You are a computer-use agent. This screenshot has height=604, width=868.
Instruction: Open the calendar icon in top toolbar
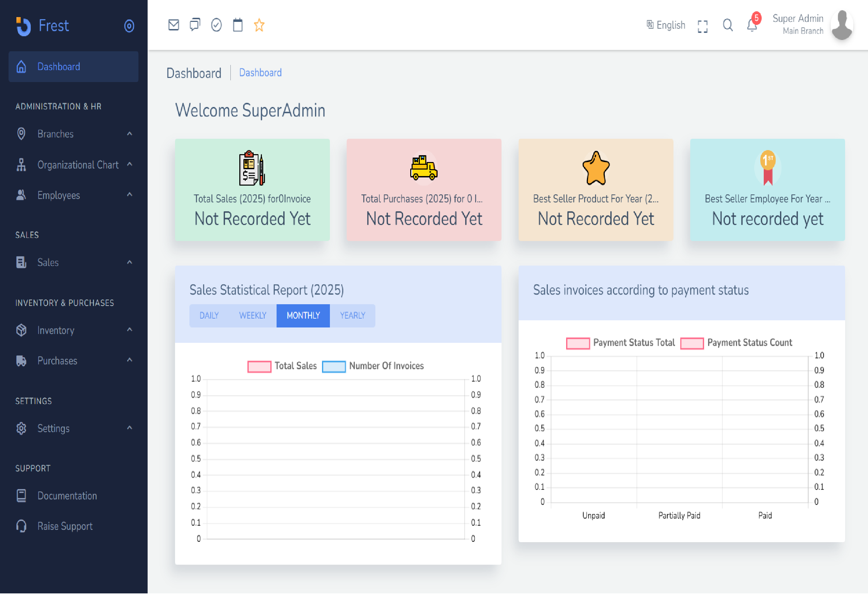(237, 25)
